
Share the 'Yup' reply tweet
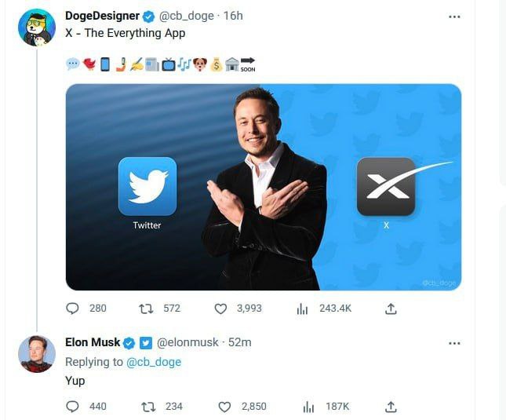391,406
